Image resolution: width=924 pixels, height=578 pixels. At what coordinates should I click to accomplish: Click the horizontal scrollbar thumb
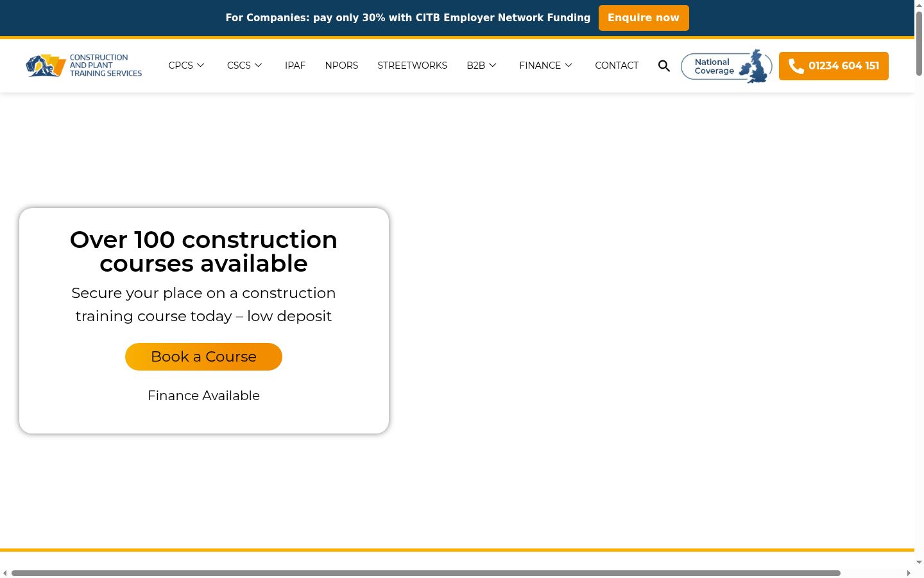coord(426,573)
